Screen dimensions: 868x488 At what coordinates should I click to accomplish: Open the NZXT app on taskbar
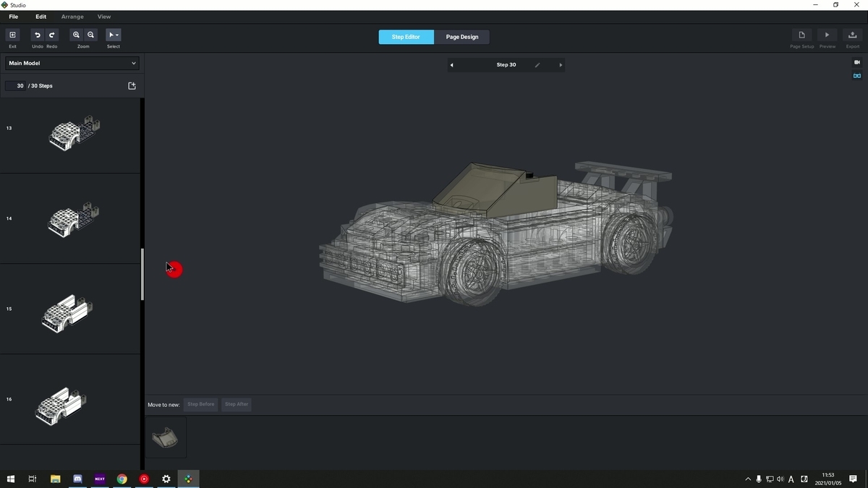point(100,479)
